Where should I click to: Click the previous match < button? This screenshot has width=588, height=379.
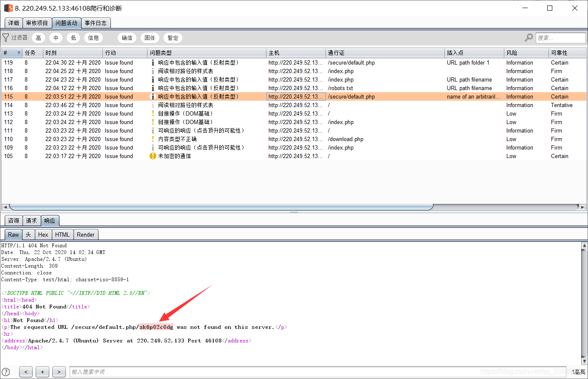coord(26,372)
